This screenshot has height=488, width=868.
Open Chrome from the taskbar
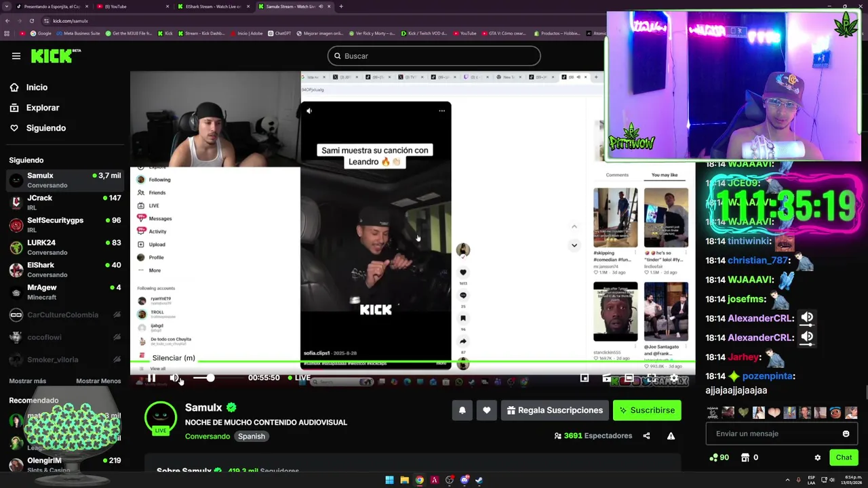click(420, 480)
